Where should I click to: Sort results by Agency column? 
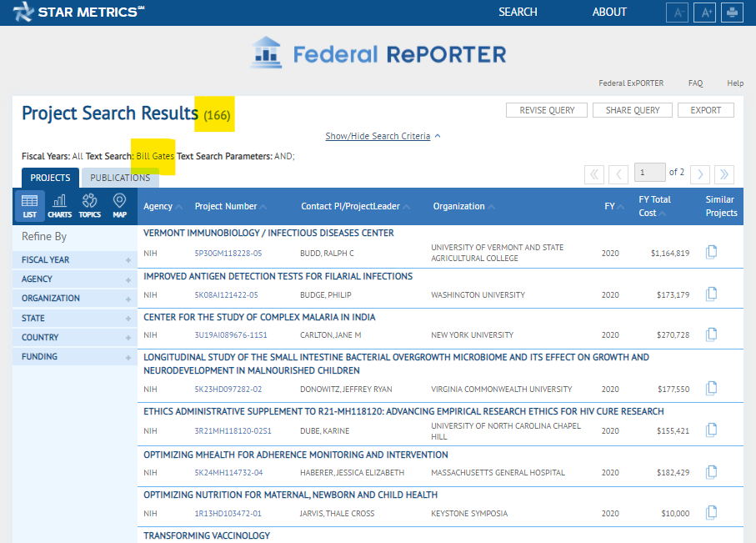(x=163, y=206)
